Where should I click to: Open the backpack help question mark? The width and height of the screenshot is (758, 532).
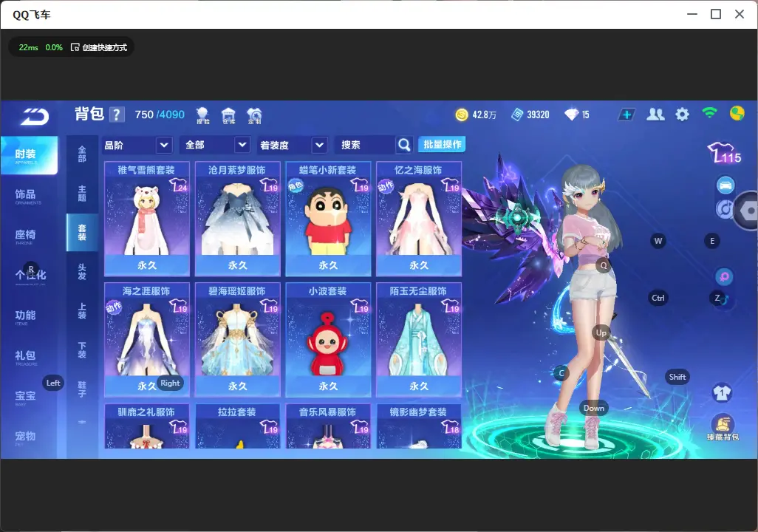pyautogui.click(x=117, y=115)
